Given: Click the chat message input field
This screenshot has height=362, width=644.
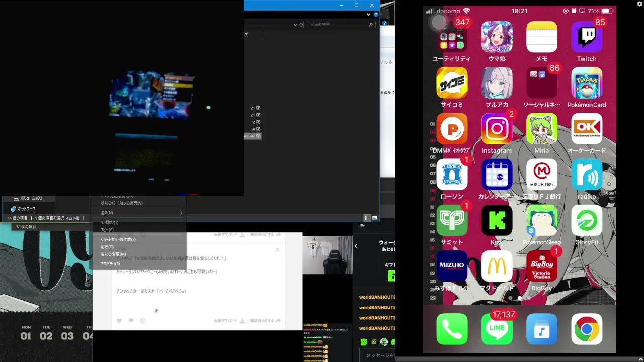Looking at the screenshot, I should pos(377,355).
